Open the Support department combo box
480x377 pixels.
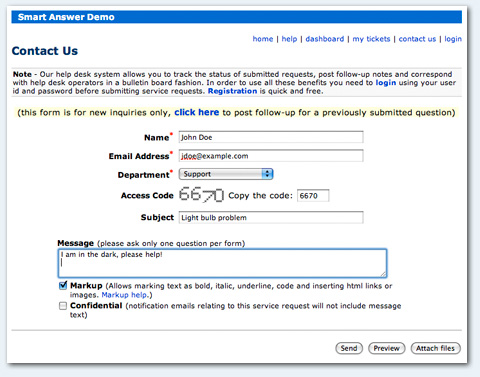226,174
